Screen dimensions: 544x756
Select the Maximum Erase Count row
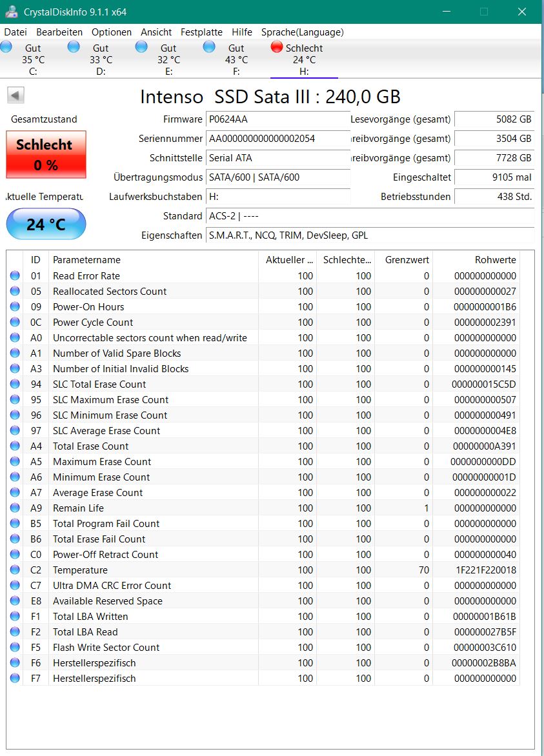tap(263, 461)
